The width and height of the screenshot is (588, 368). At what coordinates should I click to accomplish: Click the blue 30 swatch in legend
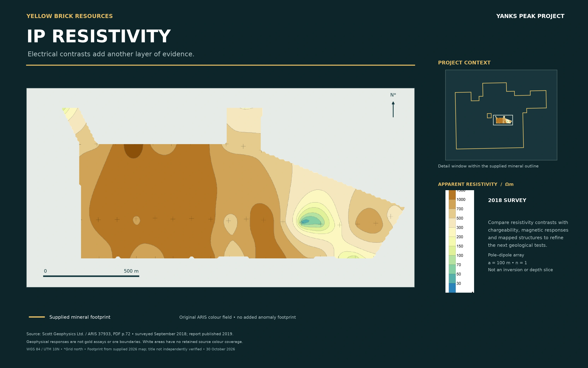tap(452, 288)
